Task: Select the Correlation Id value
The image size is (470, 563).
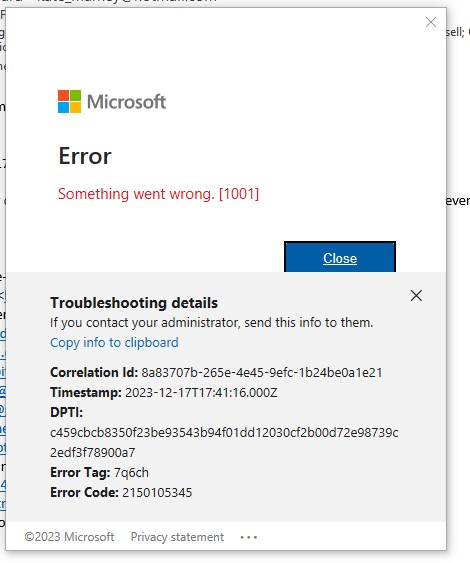Action: [x=261, y=372]
